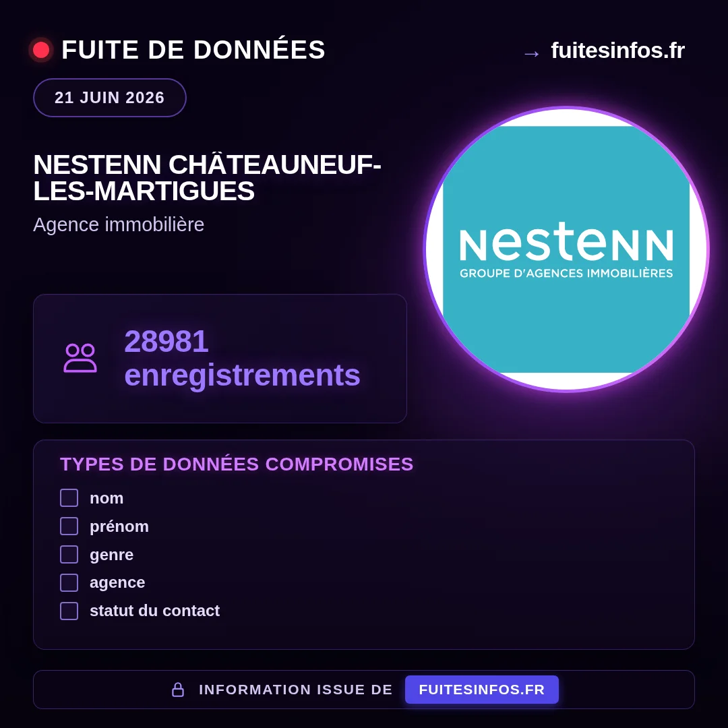This screenshot has width=728, height=728.
Task: Click the FUITE DE DONNÉES heading
Action: (193, 50)
